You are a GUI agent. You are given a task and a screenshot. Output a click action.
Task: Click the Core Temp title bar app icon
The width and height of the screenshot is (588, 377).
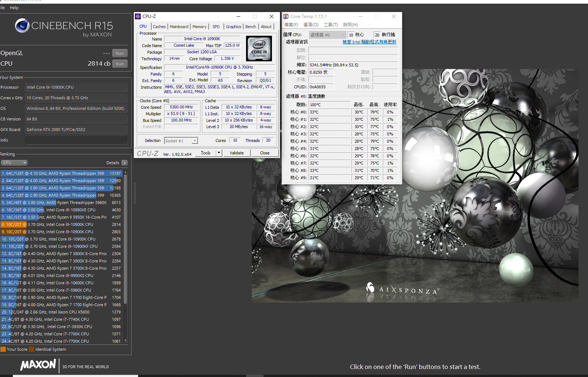[286, 16]
